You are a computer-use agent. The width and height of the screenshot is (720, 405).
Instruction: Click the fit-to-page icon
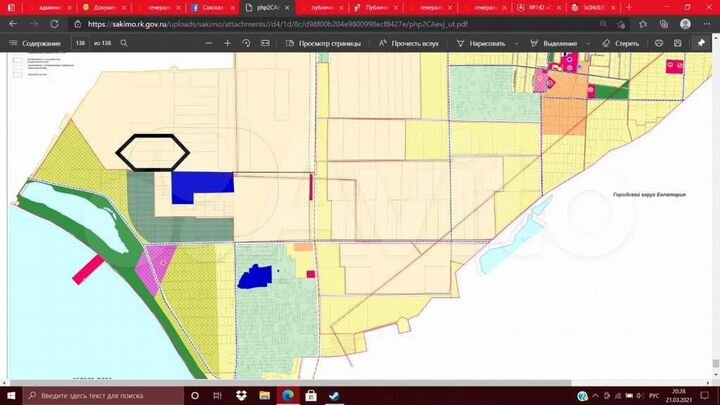pyautogui.click(x=265, y=43)
